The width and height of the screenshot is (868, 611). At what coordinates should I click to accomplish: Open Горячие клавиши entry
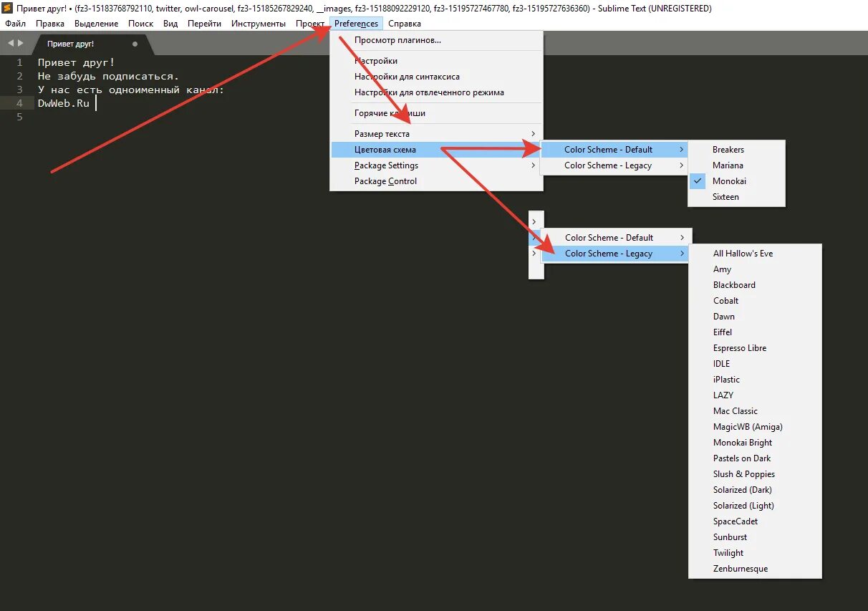(436, 113)
